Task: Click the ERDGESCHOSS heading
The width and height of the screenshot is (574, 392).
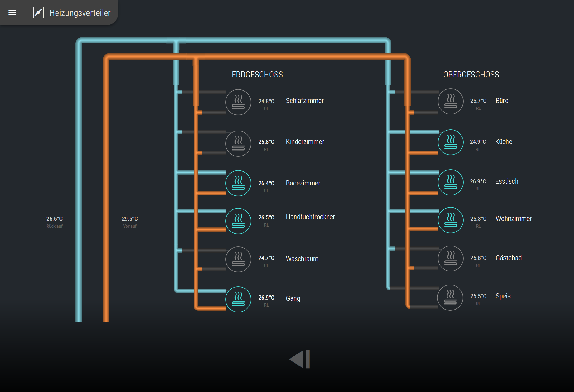Action: (x=257, y=75)
